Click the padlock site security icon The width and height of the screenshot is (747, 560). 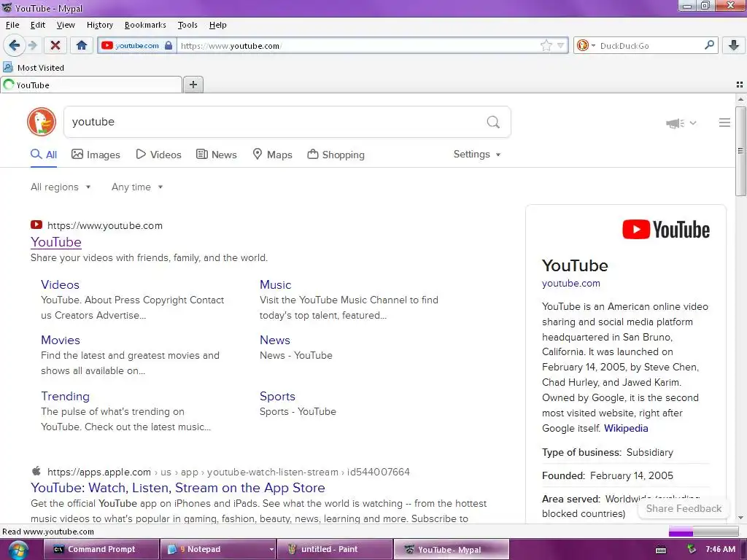169,46
